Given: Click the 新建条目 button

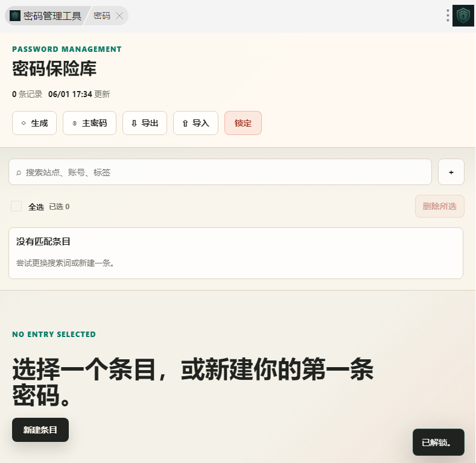Looking at the screenshot, I should pos(40,430).
